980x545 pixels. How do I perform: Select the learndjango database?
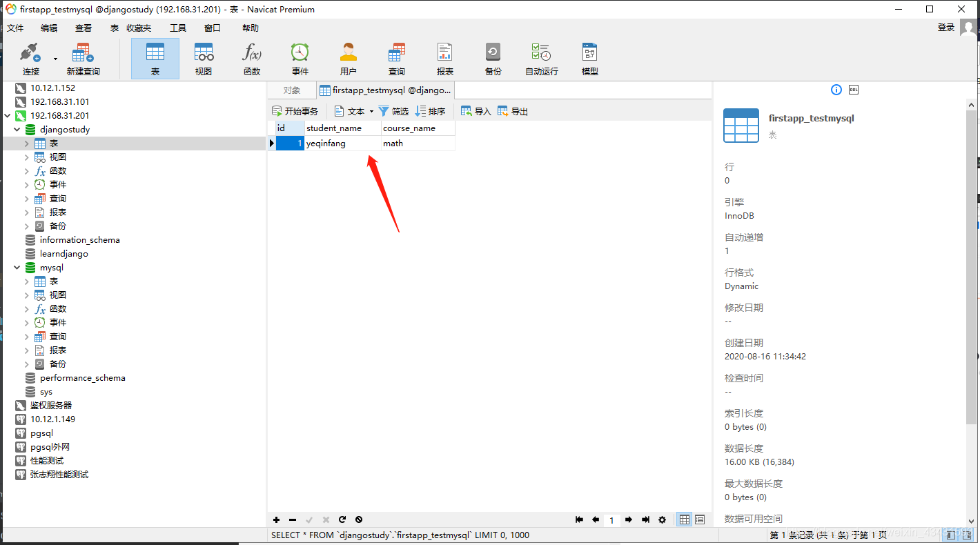coord(63,254)
